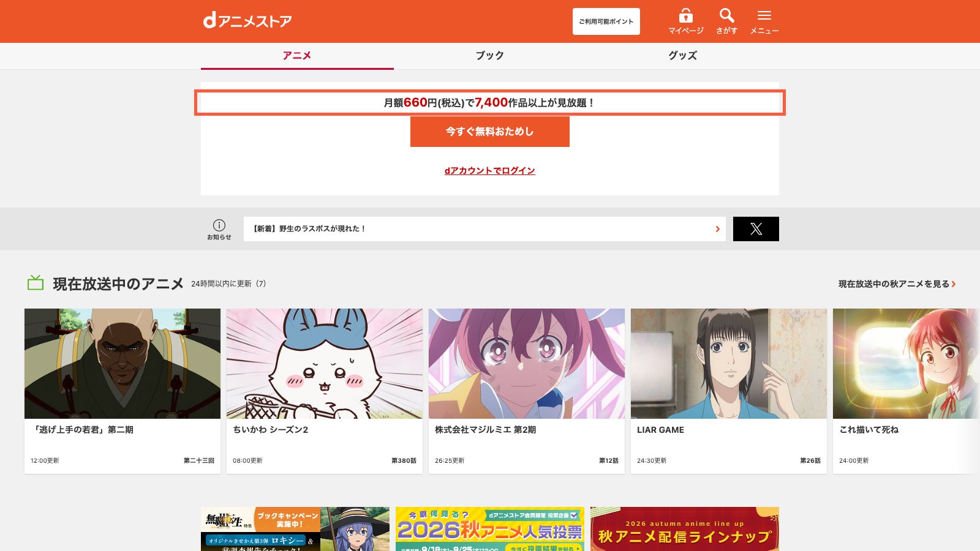Open 株式会社マジルミエ 第2期 thumbnail
980x551 pixels.
527,364
